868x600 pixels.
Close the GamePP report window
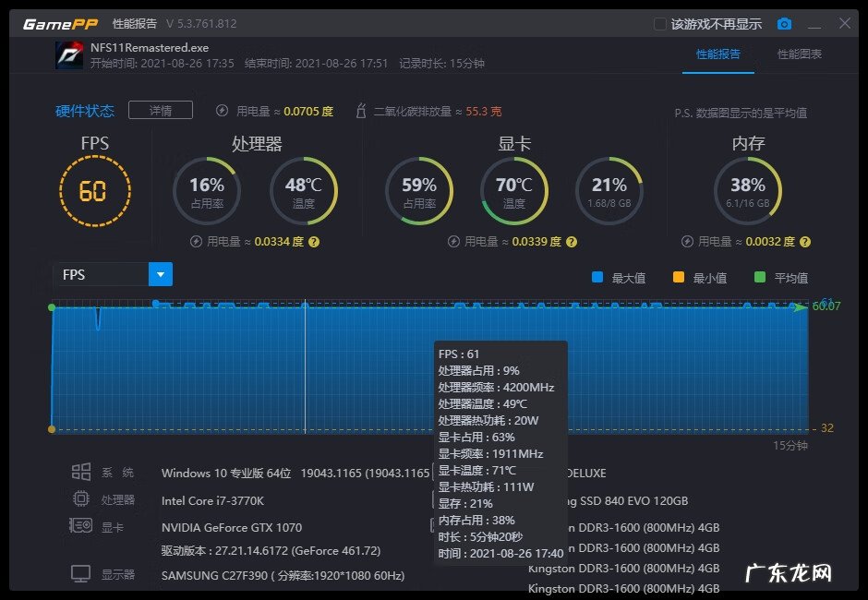pyautogui.click(x=845, y=23)
